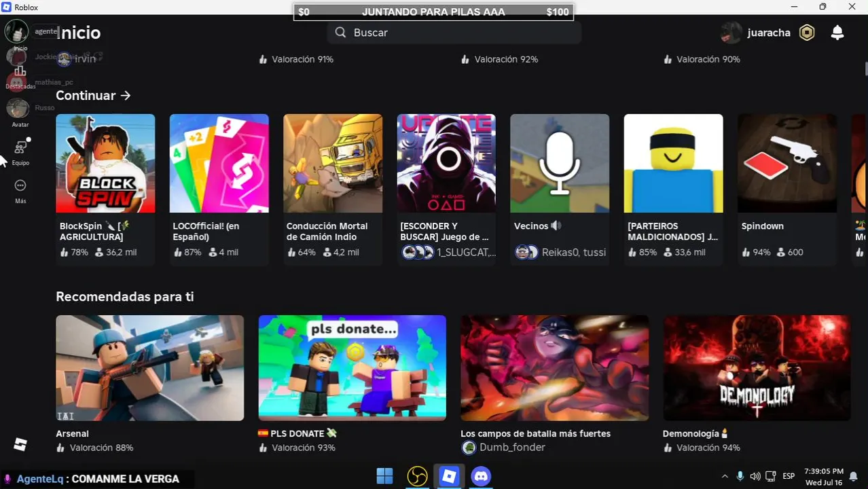Switch to OBS Studio in taskbar
Viewport: 868px width, 489px height.
(417, 476)
